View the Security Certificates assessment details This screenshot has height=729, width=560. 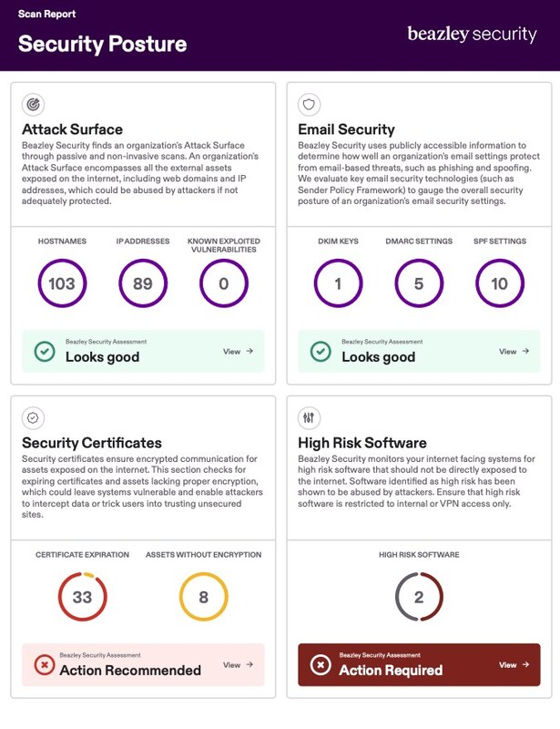click(238, 664)
